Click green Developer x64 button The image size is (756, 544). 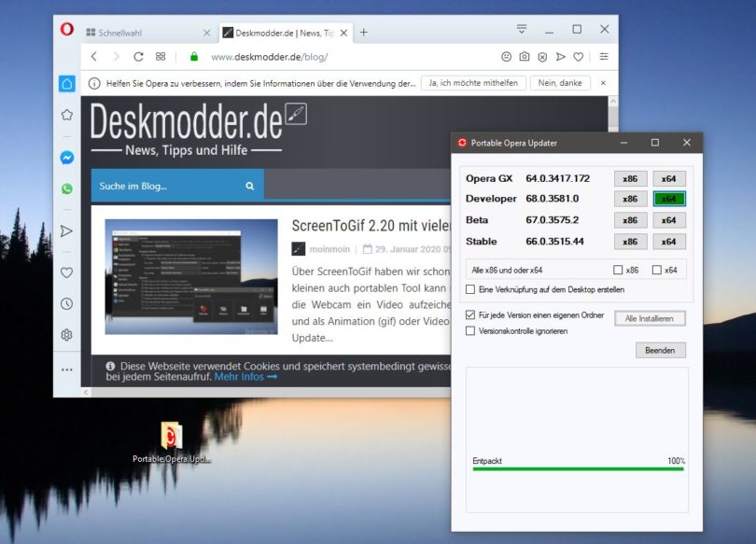(x=668, y=199)
